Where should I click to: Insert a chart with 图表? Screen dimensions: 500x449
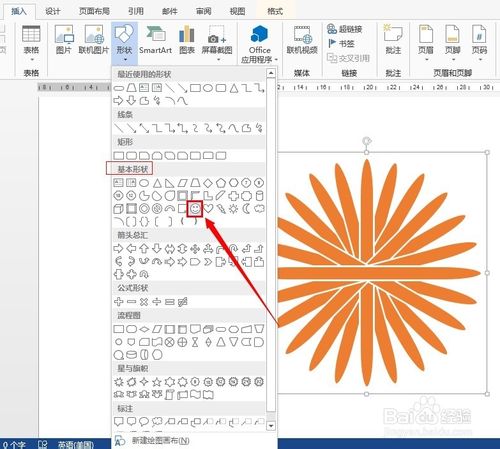click(x=187, y=40)
